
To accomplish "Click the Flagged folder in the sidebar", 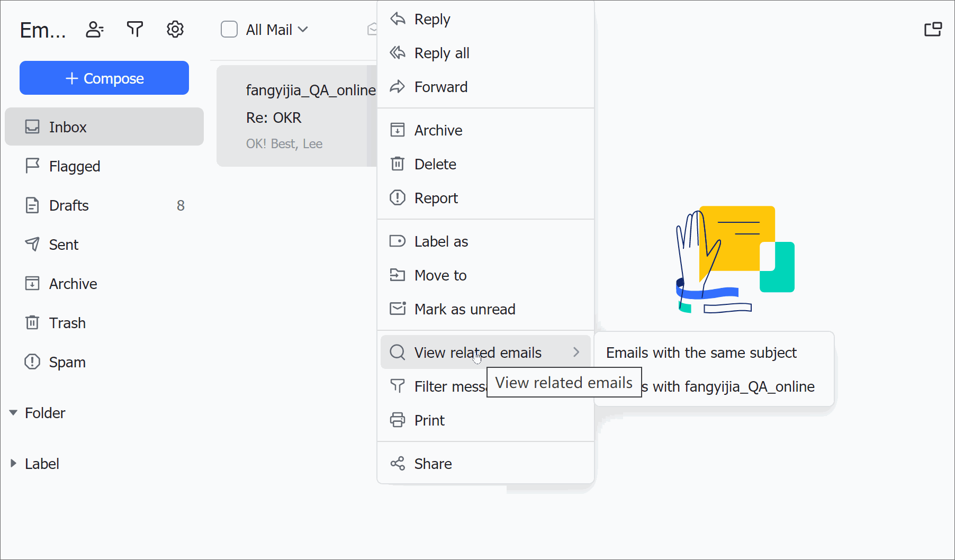I will click(x=74, y=166).
